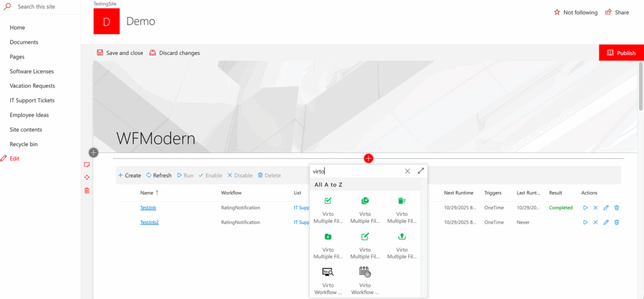Click the gray add section plus button
Viewport: 644px width, 299px height.
94,152
